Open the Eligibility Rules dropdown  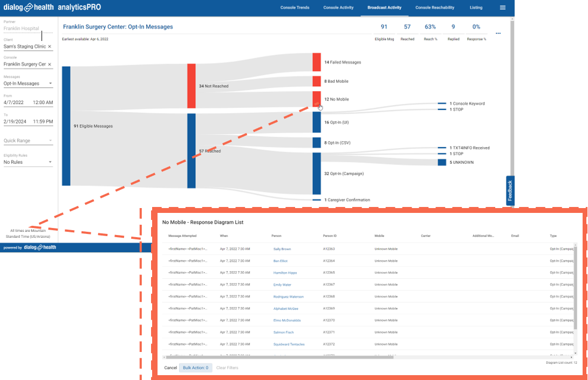click(x=28, y=162)
